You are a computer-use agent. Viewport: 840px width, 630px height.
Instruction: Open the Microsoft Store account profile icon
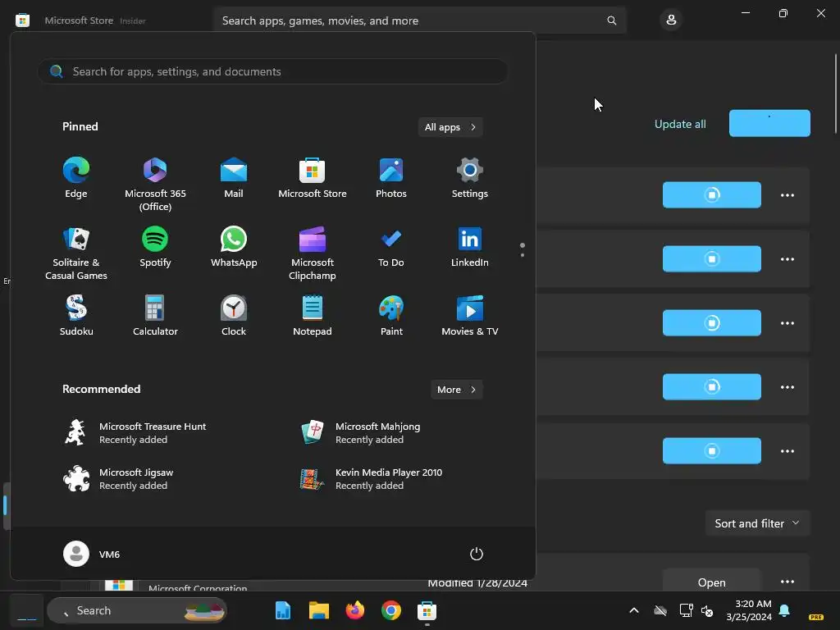click(x=671, y=21)
